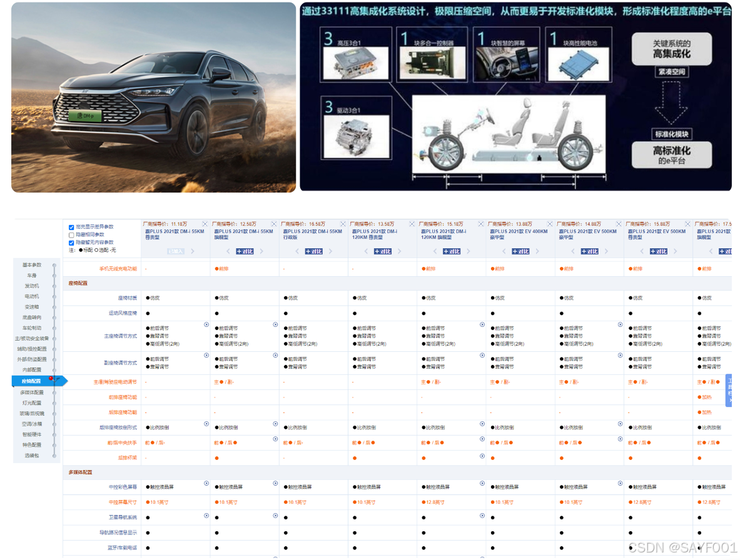
Task: Jump to 主/被动安全装备 section in sidebar
Action: 32,339
